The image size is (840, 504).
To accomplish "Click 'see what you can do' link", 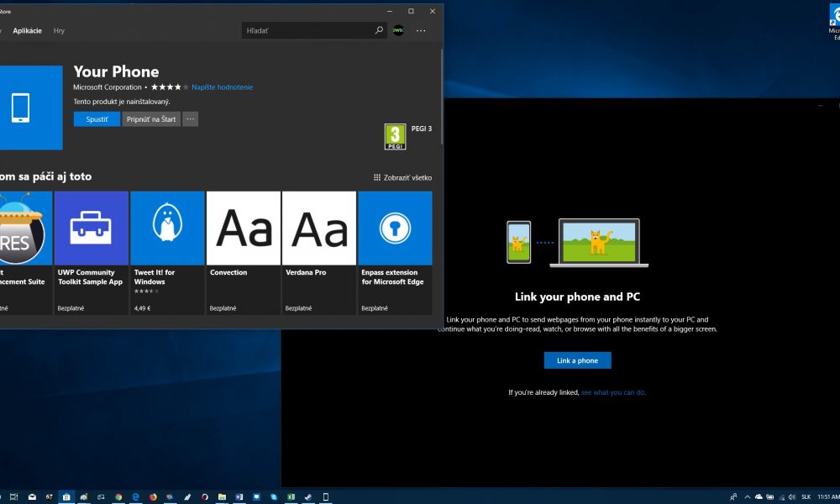I will tap(613, 392).
